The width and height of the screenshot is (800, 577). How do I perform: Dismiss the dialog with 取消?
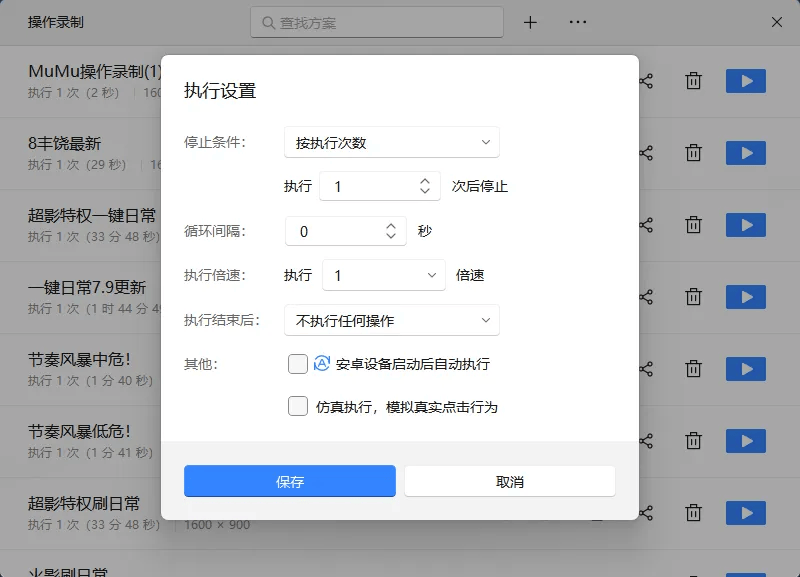point(510,480)
